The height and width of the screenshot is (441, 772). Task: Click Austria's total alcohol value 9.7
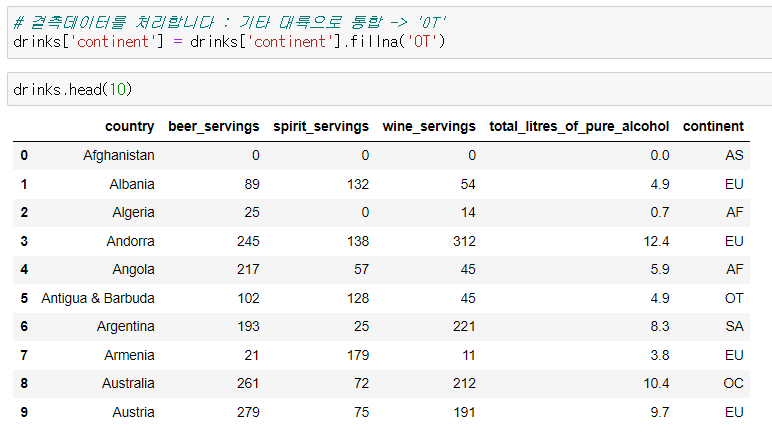coord(660,412)
